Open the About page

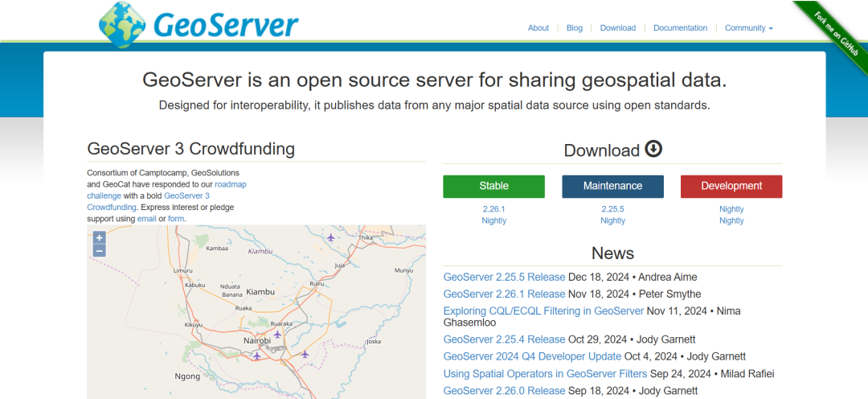pos(538,27)
